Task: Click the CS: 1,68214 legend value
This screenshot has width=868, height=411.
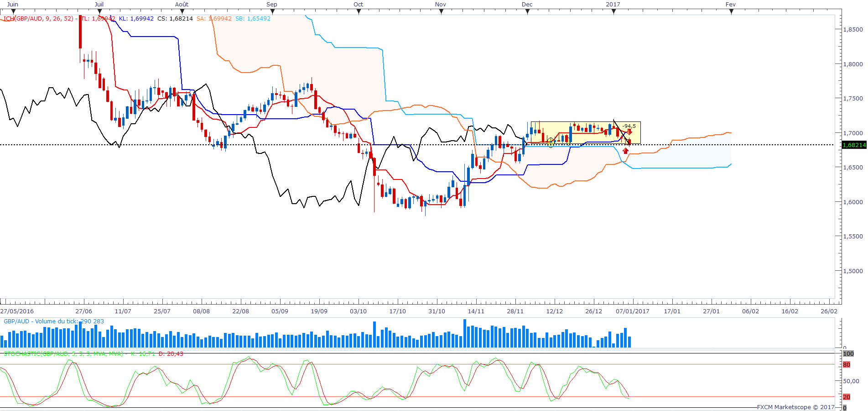Action: (175, 19)
